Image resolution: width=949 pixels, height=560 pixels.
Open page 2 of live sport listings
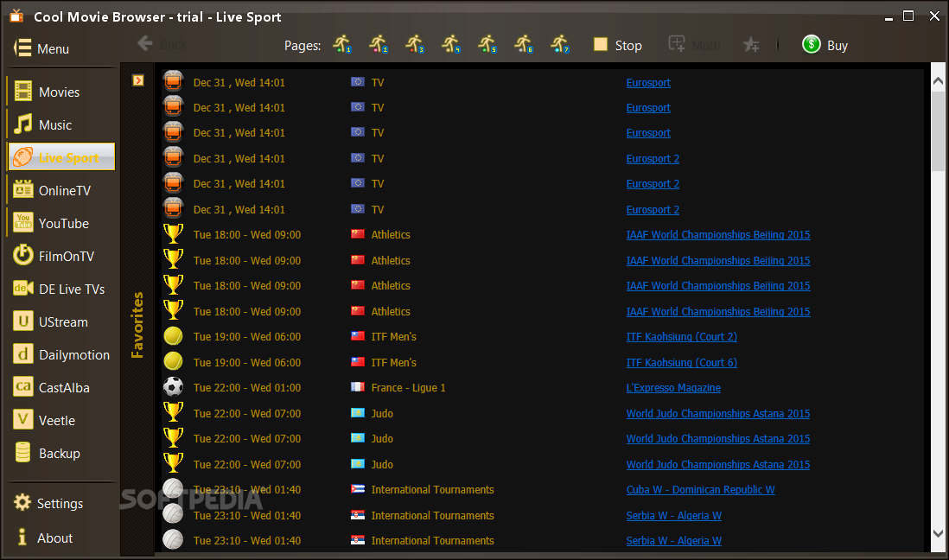379,44
